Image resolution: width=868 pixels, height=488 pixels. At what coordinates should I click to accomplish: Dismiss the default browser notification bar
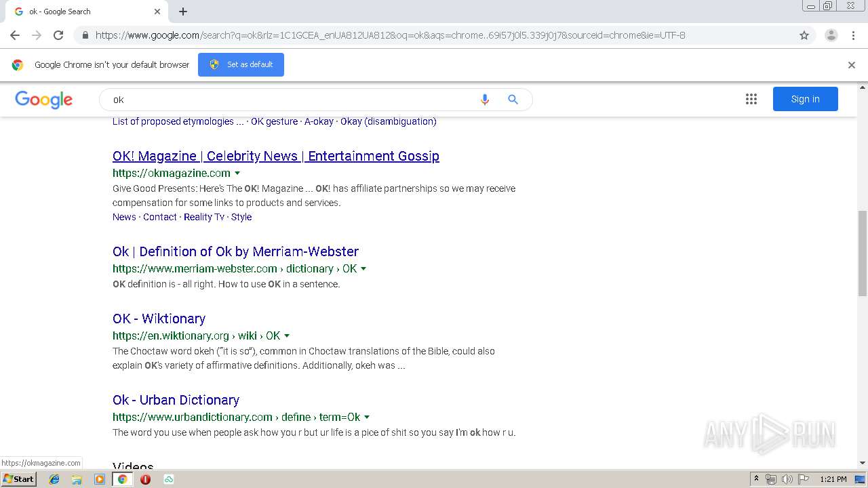point(852,65)
